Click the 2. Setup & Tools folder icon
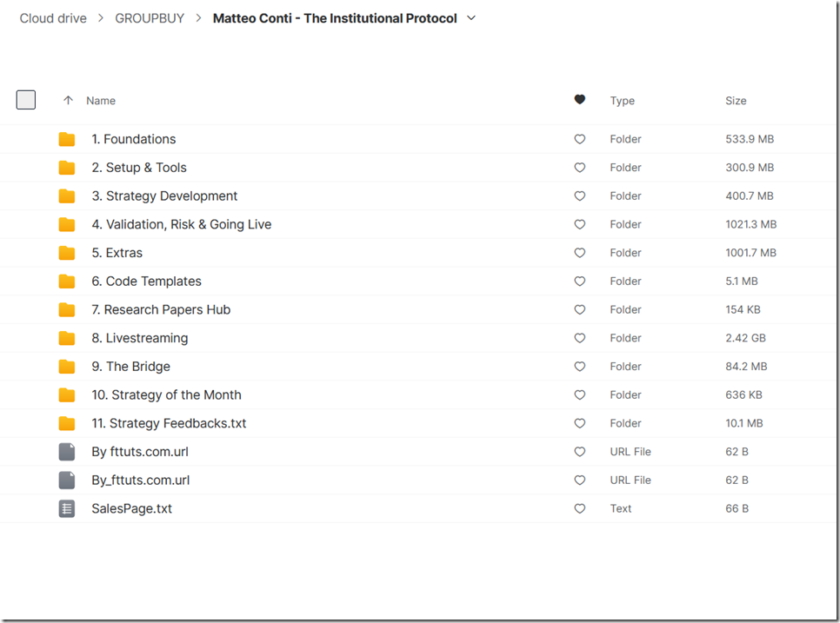Screen dimensions: 840x623 pos(67,168)
